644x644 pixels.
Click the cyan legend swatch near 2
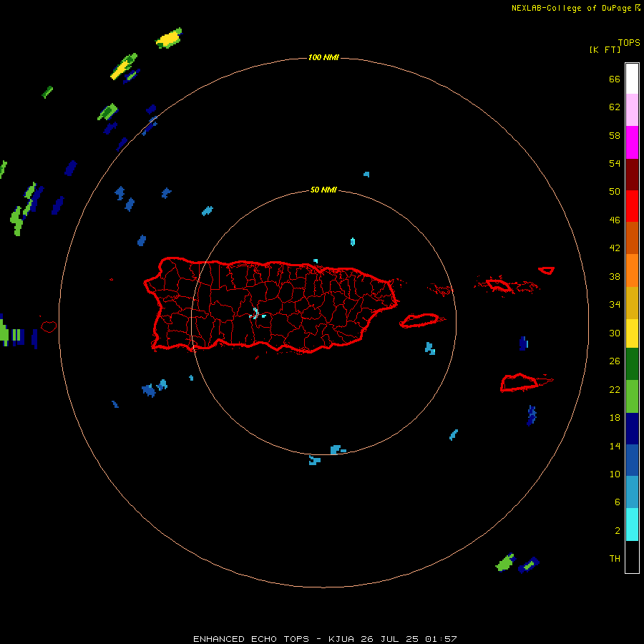pyautogui.click(x=632, y=525)
